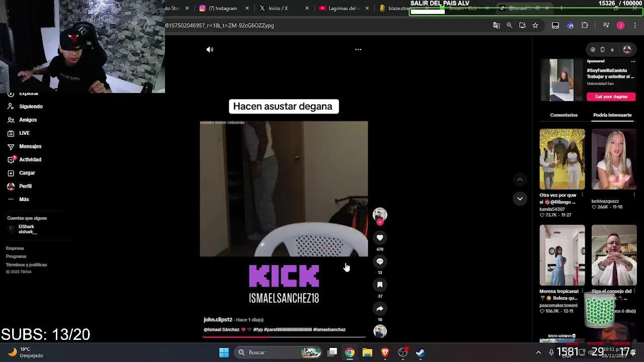Viewport: 644px width, 362px height.
Task: Open the spinning sound disc avatar
Action: point(380,331)
